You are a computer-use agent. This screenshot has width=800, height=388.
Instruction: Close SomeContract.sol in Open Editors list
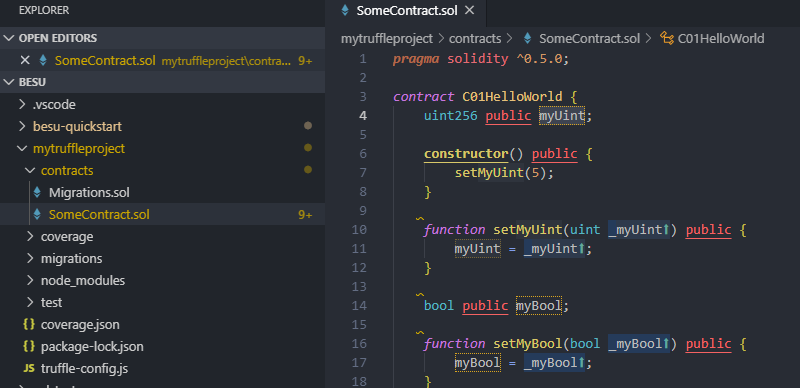24,60
